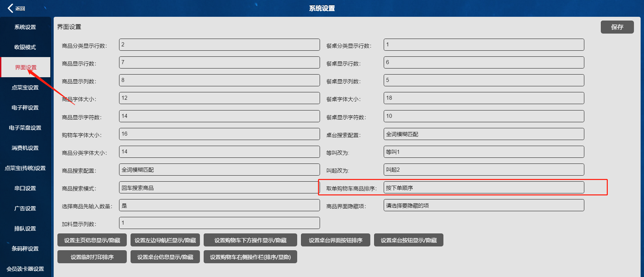Focus the 餐桌字体大小 field
Image resolution: width=644 pixels, height=277 pixels.
(483, 98)
